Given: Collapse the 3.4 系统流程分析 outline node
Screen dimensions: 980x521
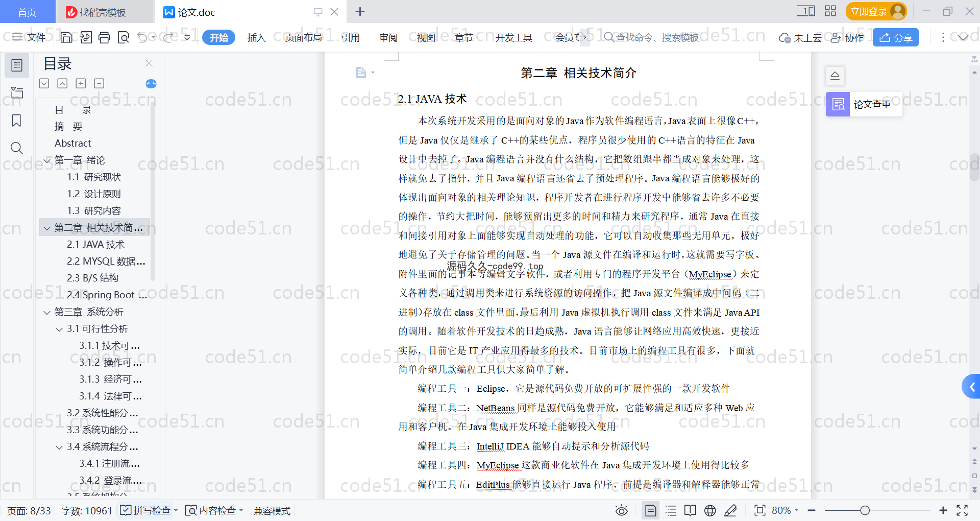Looking at the screenshot, I should point(59,447).
